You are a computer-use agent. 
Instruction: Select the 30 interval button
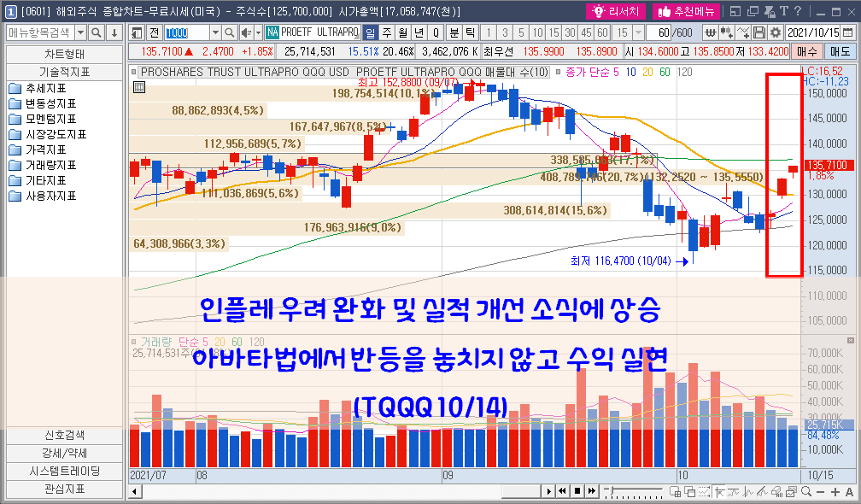click(x=570, y=33)
